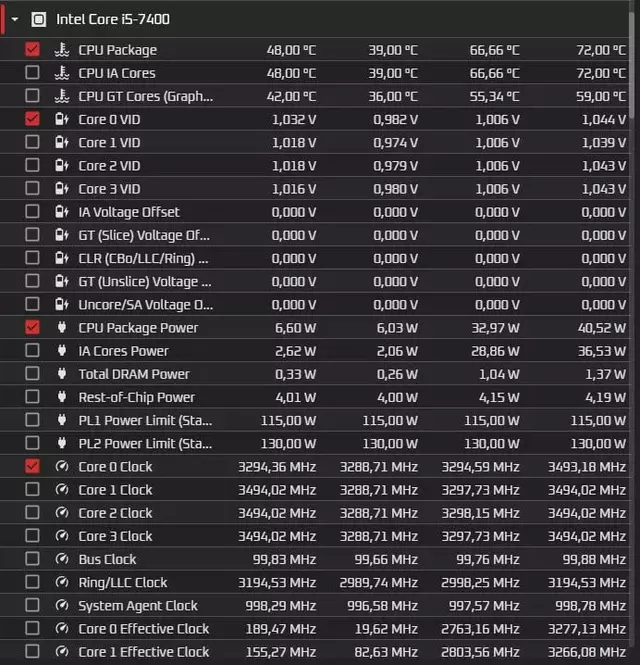Uncheck the CPU Package checkbox

32,49
